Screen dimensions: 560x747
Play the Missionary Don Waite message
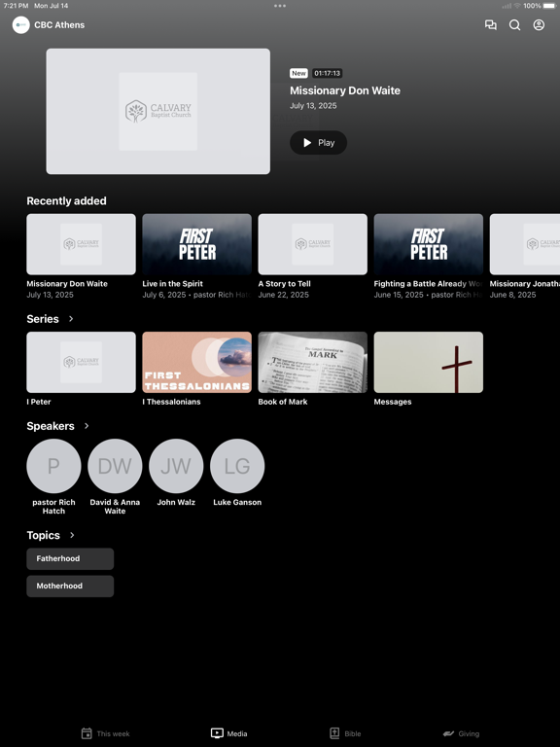click(318, 142)
